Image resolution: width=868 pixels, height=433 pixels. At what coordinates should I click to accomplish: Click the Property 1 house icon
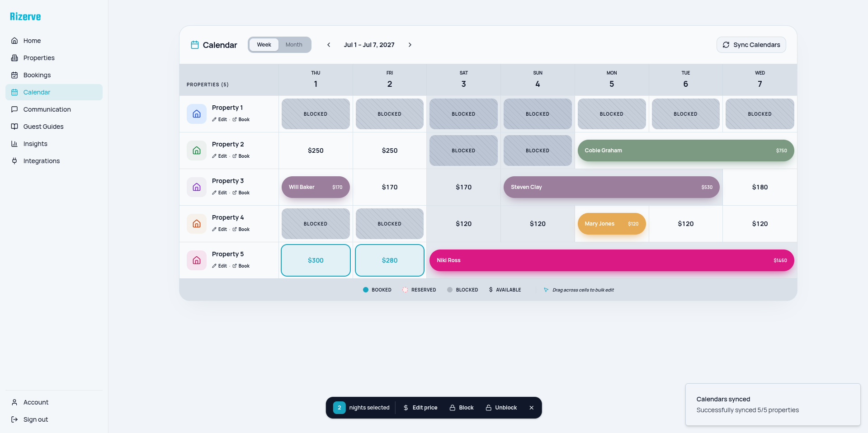(197, 114)
